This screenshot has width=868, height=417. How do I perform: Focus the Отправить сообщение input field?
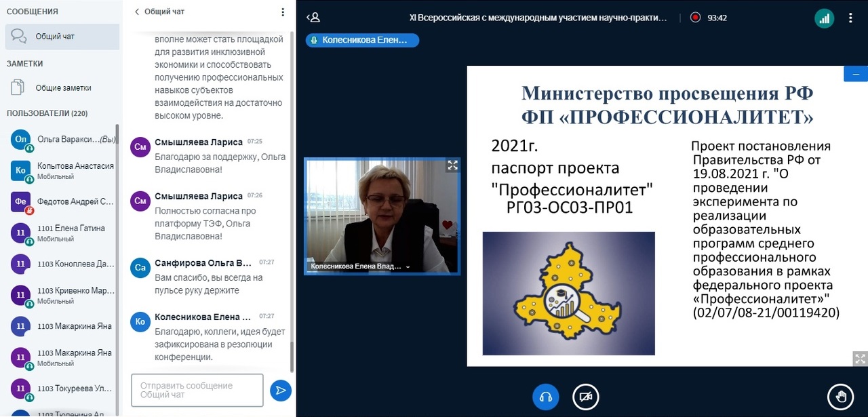coord(197,390)
